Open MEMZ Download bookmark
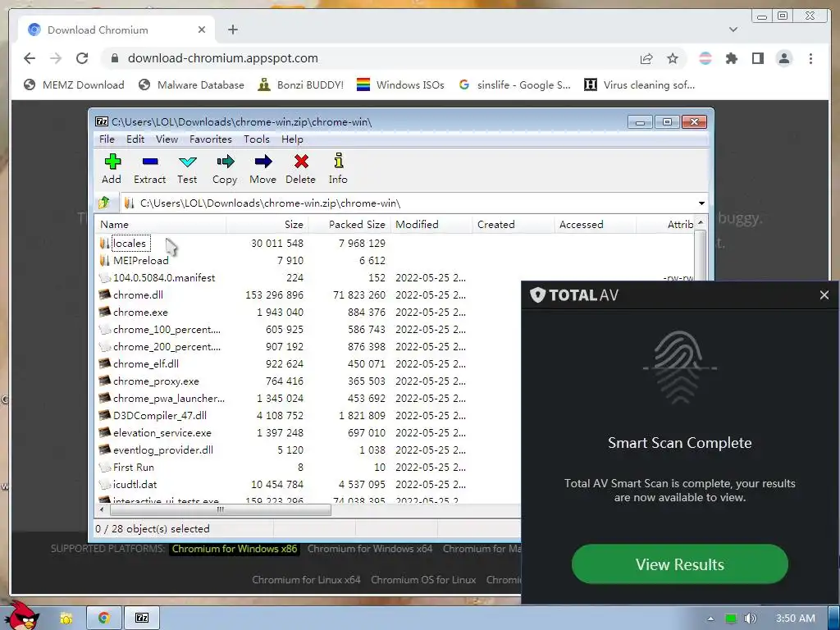 (74, 85)
